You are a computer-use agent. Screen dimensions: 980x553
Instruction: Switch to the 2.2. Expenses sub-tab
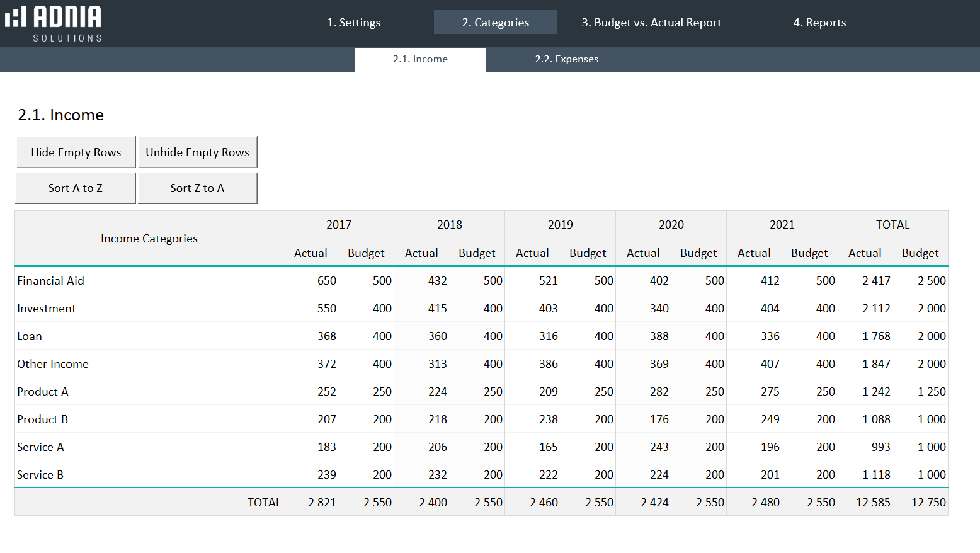pyautogui.click(x=566, y=59)
